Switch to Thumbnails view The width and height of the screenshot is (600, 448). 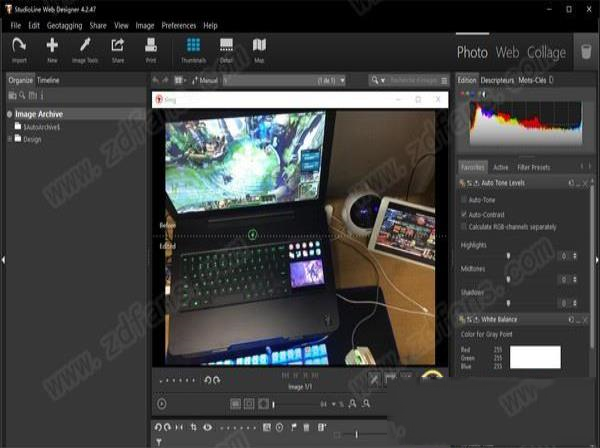coord(193,46)
